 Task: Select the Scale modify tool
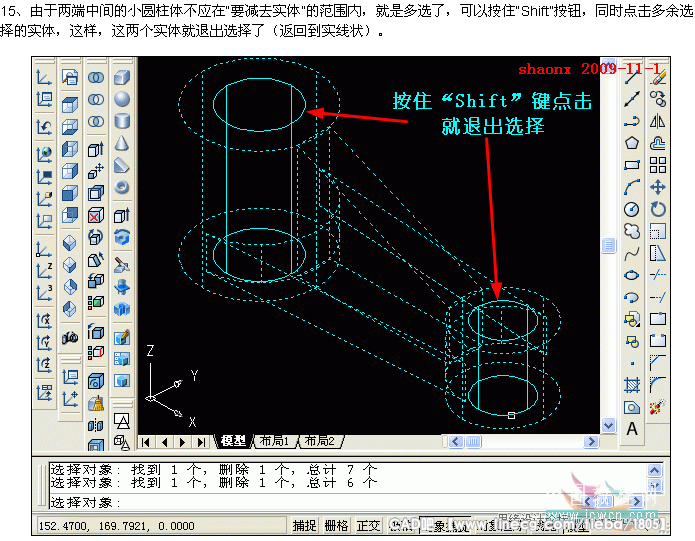coord(658,231)
